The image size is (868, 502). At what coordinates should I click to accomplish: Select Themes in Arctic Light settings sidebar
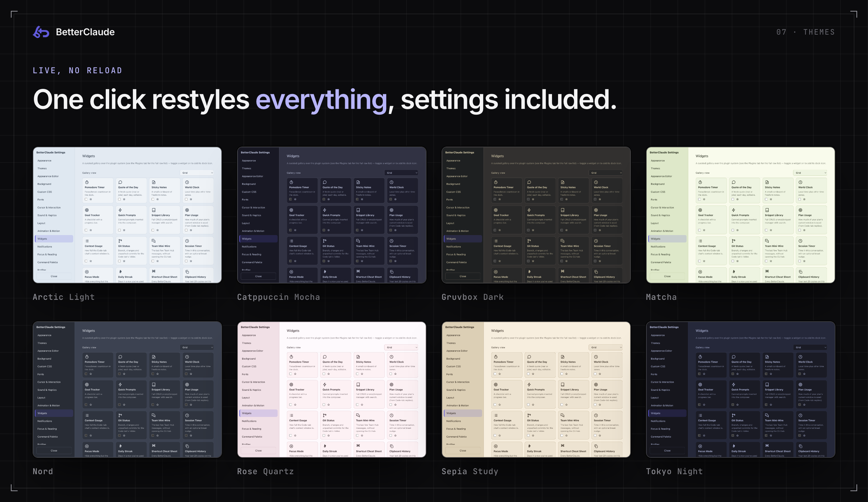click(x=54, y=169)
